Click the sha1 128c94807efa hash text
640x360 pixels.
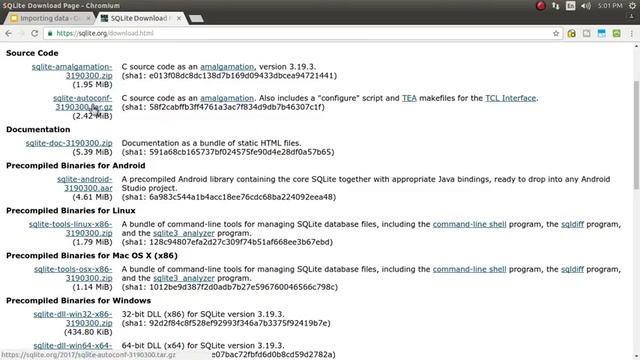227,242
